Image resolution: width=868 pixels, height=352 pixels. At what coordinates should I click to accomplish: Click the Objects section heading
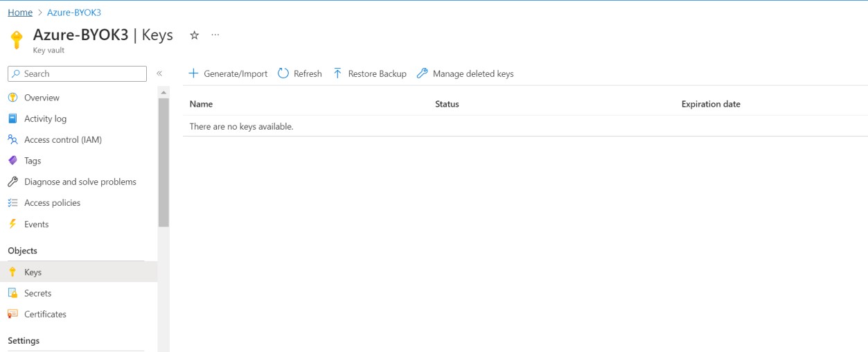click(22, 251)
